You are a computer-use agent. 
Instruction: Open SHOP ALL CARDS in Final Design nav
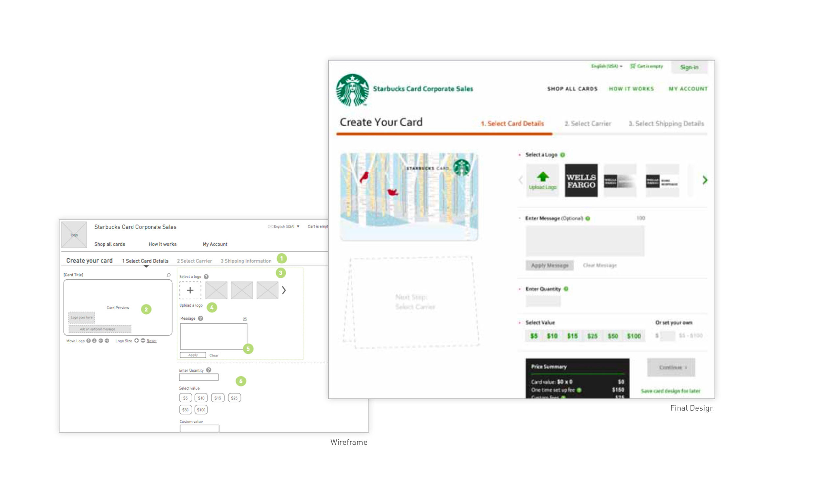572,89
